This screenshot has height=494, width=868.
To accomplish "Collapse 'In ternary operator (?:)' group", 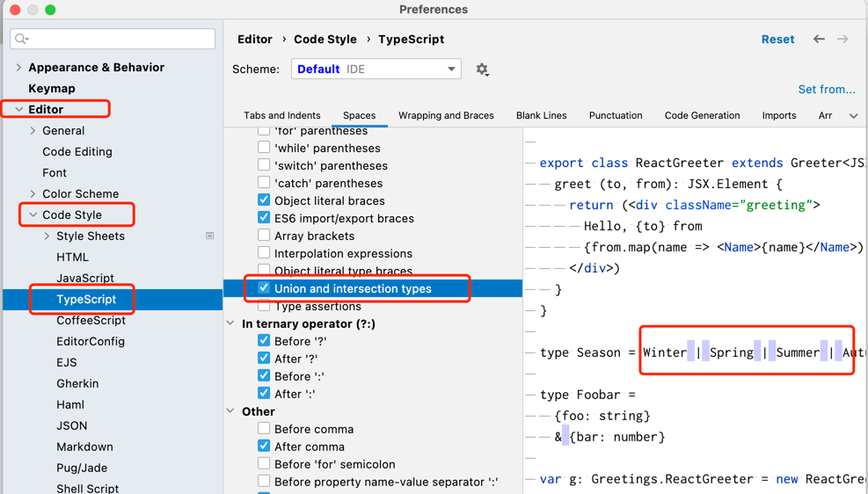I will click(230, 323).
